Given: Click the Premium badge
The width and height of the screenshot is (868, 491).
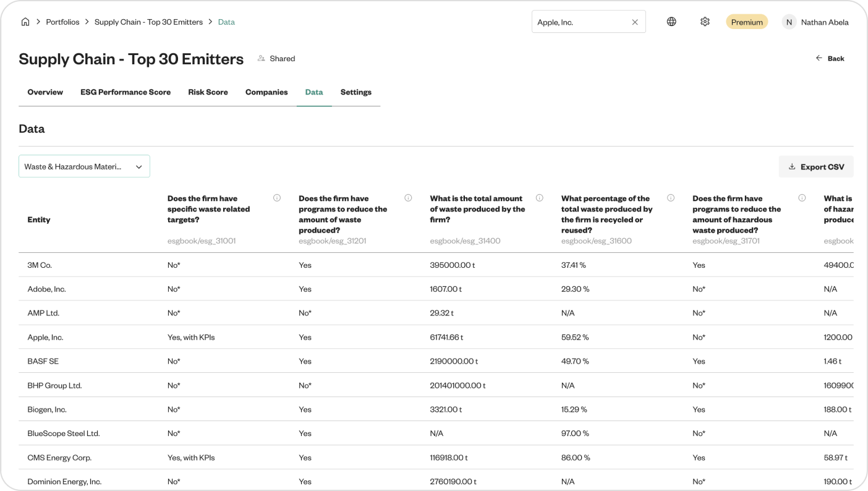Looking at the screenshot, I should tap(747, 22).
